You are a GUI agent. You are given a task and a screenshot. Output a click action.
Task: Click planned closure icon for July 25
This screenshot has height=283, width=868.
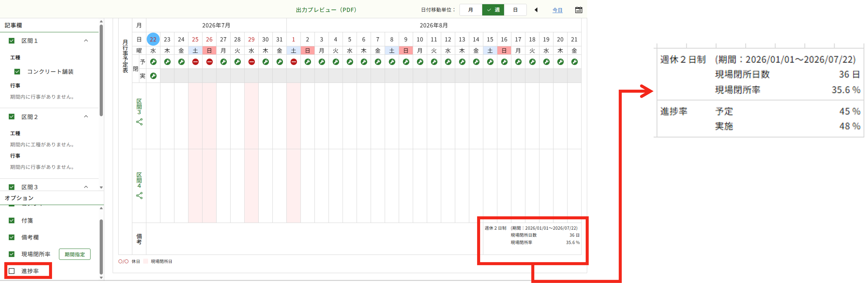point(195,62)
